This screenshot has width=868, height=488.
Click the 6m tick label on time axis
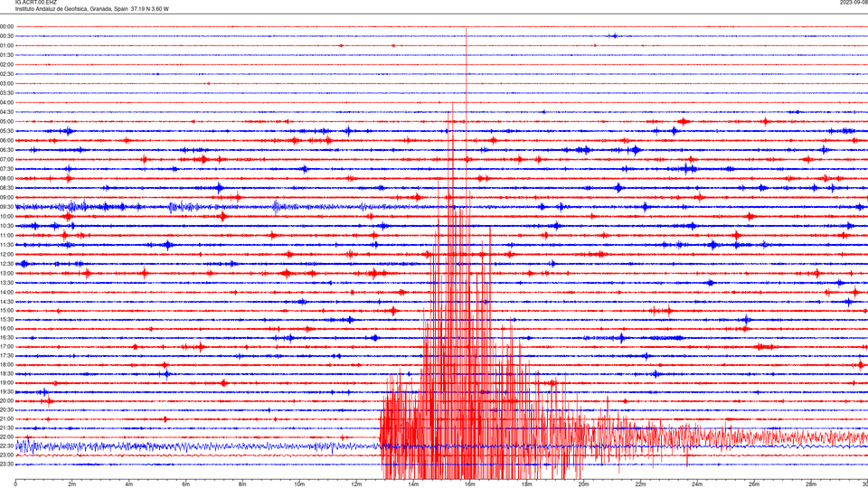(x=186, y=484)
